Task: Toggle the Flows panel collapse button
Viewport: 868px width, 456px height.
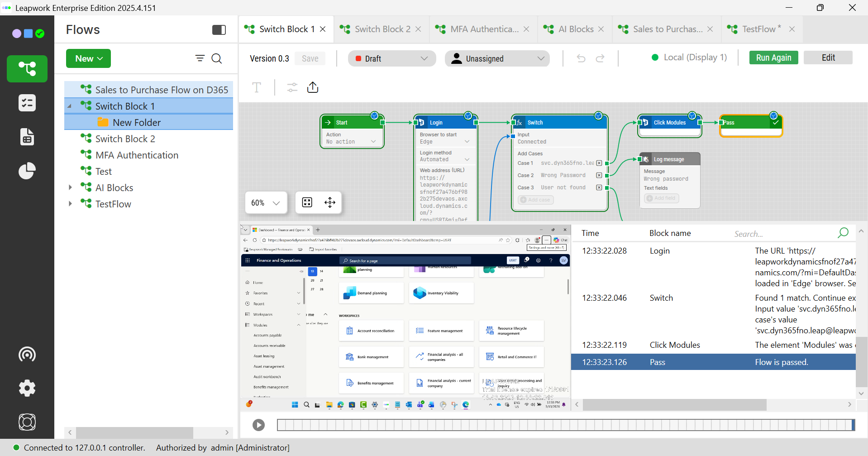Action: point(219,30)
